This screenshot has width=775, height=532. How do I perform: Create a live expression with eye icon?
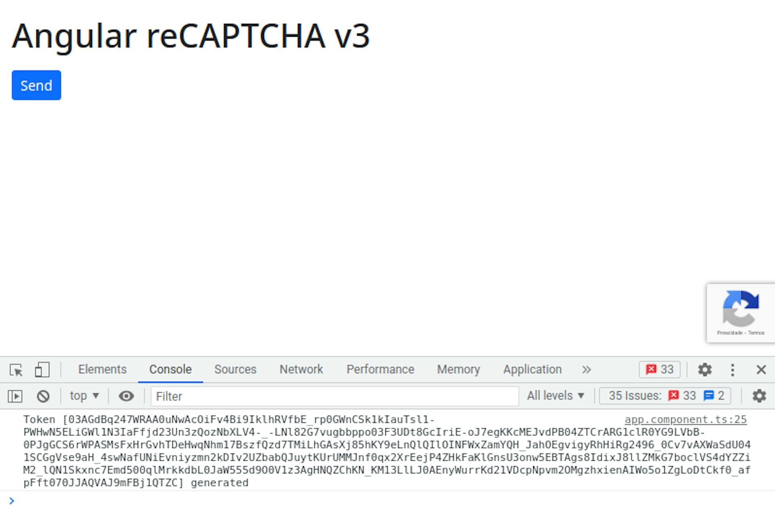pyautogui.click(x=126, y=396)
